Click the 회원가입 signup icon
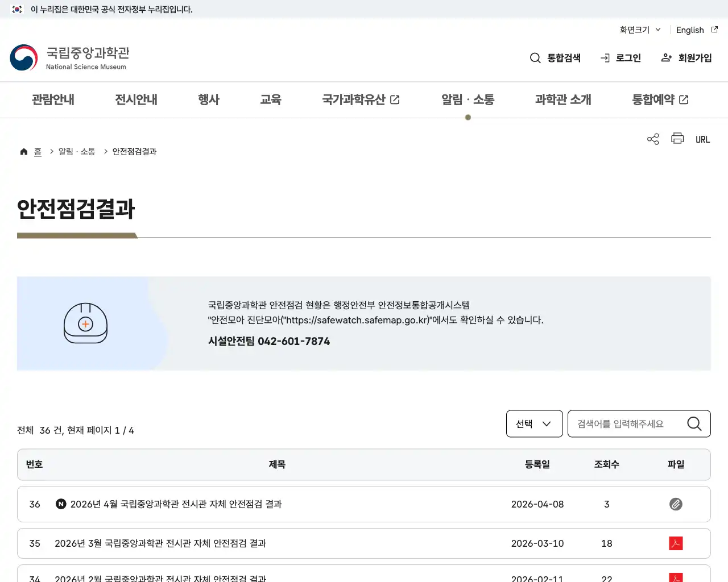 (x=666, y=57)
